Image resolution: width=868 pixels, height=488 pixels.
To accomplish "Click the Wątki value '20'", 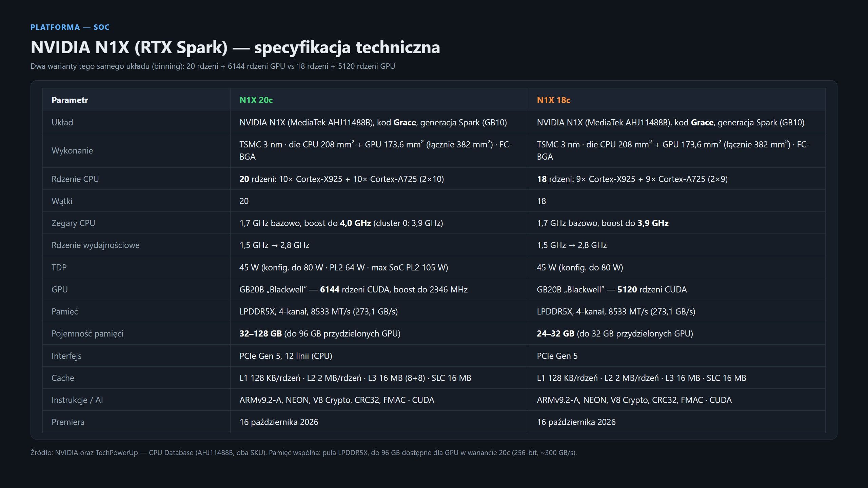I will [244, 201].
